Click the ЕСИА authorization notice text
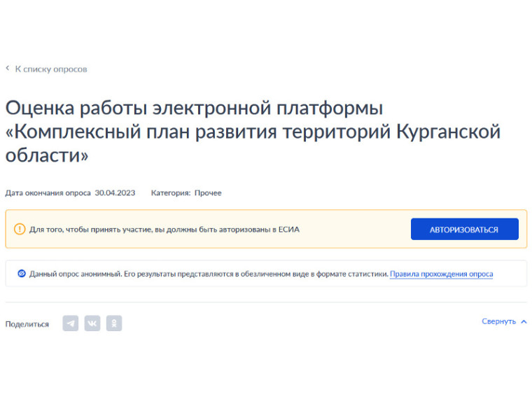This screenshot has width=532, height=399. (164, 230)
